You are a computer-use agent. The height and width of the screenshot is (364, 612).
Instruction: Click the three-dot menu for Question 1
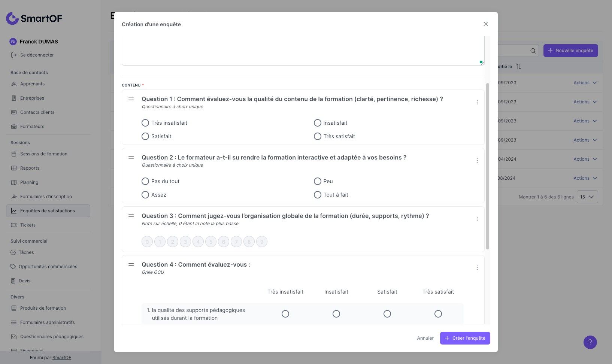tap(477, 102)
